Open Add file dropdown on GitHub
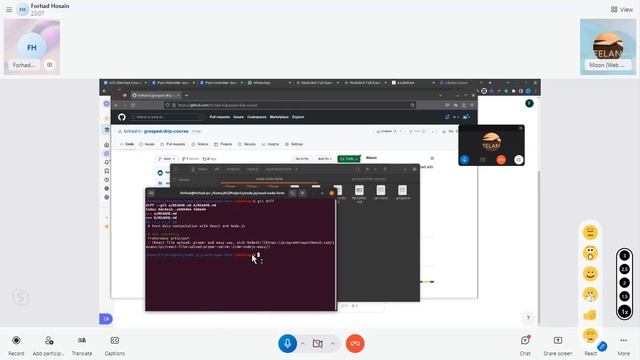Image resolution: width=640 pixels, height=360 pixels. (x=324, y=159)
